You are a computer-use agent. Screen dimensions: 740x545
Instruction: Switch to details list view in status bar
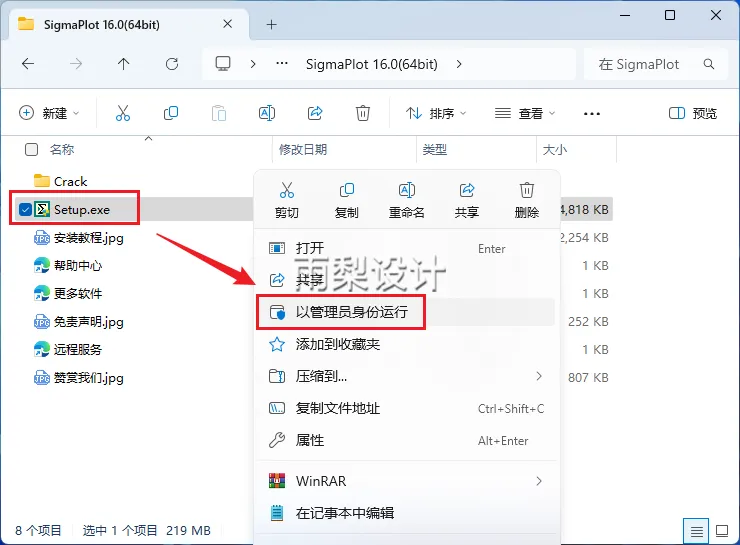tap(696, 531)
